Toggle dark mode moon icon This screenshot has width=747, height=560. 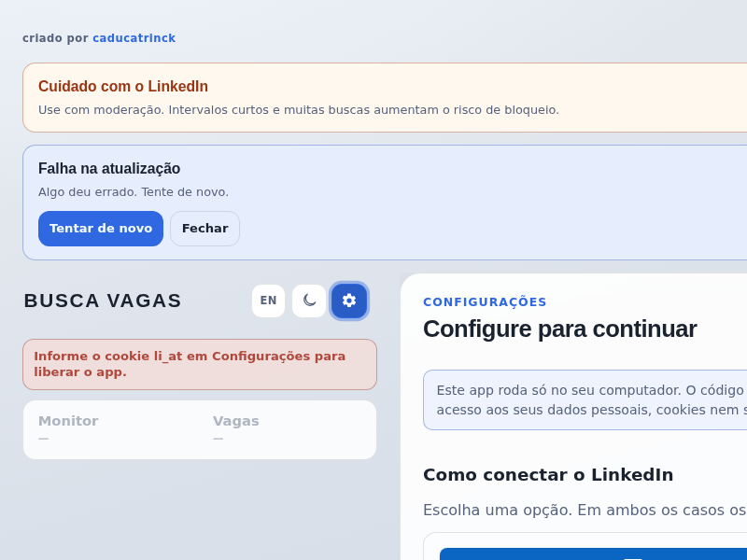(309, 301)
